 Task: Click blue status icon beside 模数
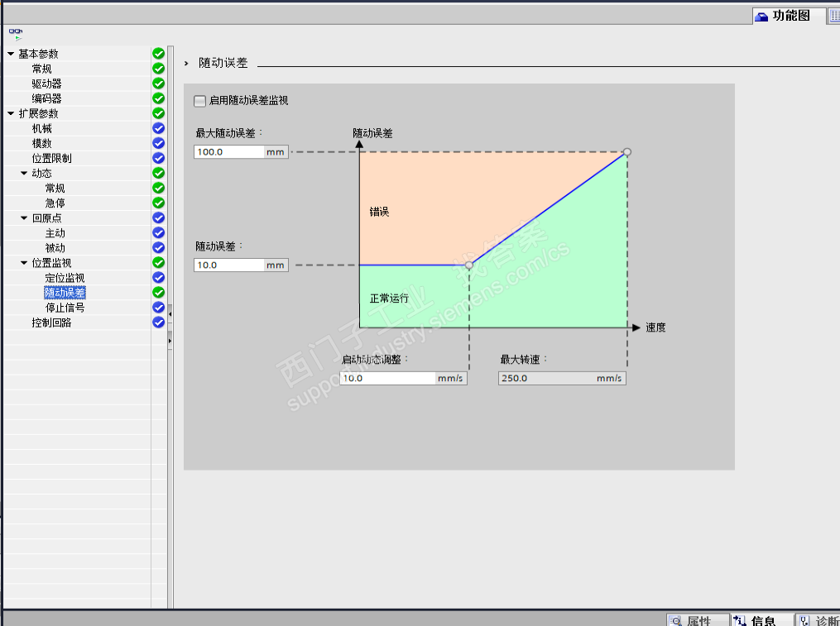tap(159, 143)
